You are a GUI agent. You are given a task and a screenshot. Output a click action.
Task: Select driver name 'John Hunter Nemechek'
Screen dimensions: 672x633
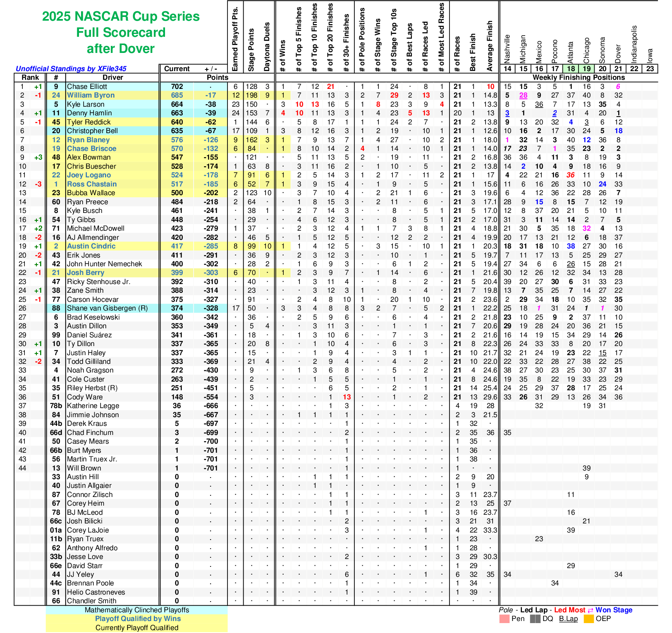105,264
